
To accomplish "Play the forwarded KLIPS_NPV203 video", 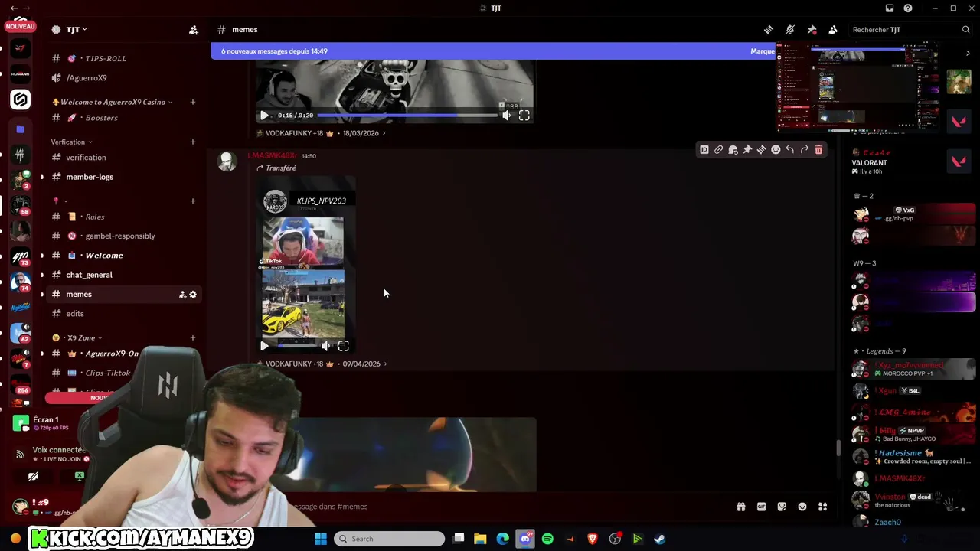I will pos(264,346).
